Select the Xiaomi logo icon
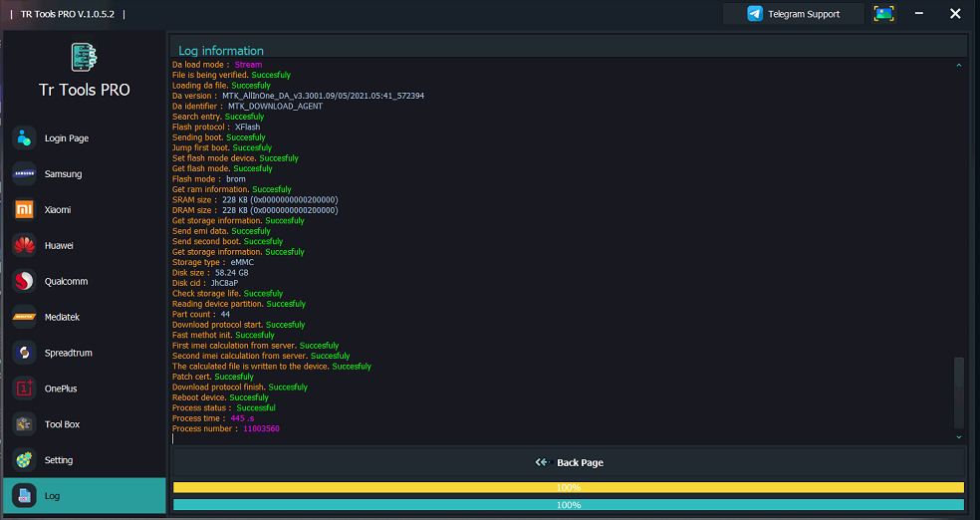This screenshot has height=520, width=980. [24, 210]
